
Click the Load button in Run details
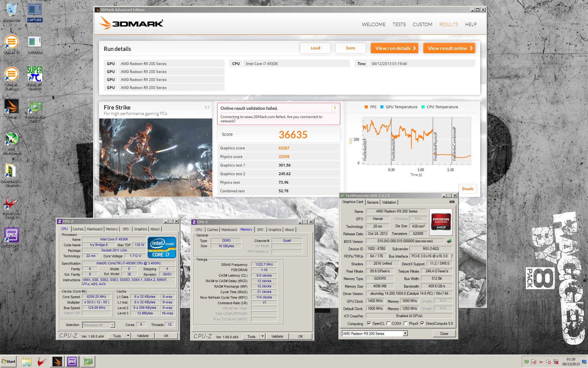[x=315, y=48]
